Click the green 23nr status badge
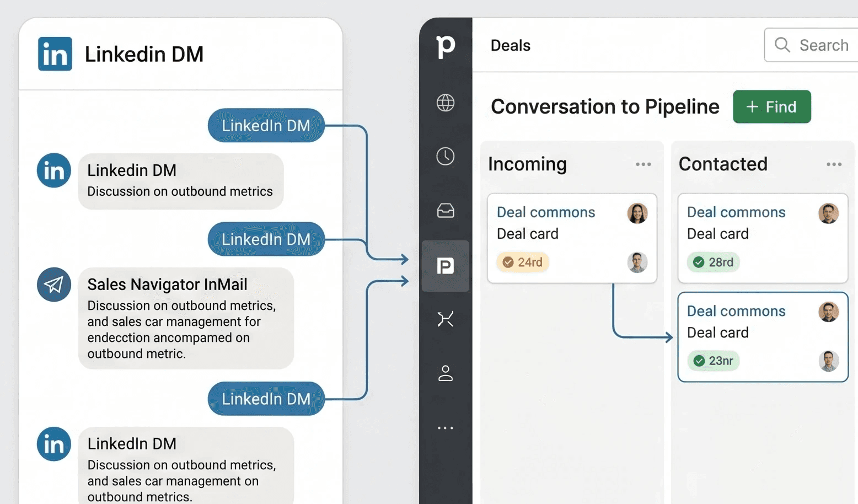The width and height of the screenshot is (858, 504). 713,361
